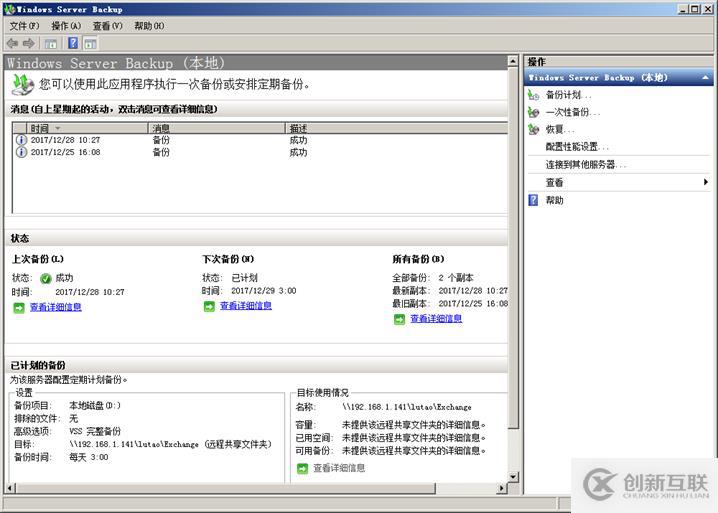Open 查看详细信息 link under 下次备份
Image resolution: width=718 pixels, height=513 pixels.
pyautogui.click(x=246, y=306)
